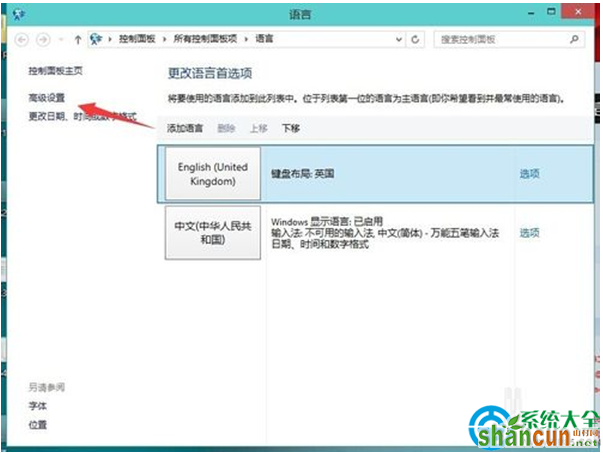Viewport: 603px width, 453px height.
Task: Close the 语言 window
Action: 578,12
